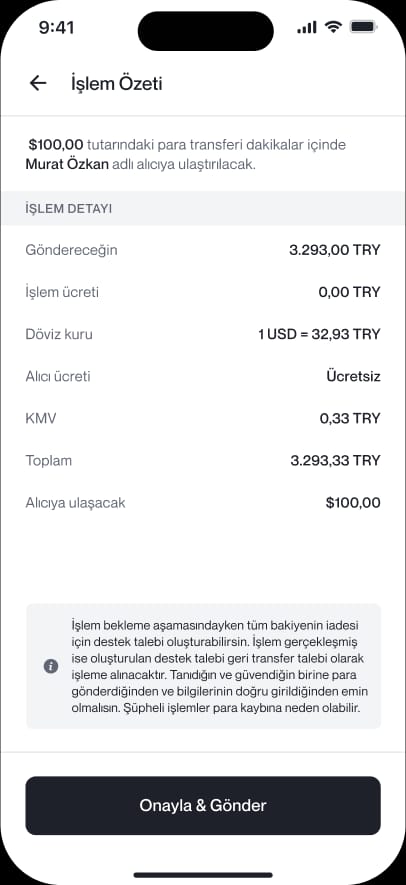
Task: Tap the Göndereceğin 3.293,00 TRY amount
Action: [335, 250]
